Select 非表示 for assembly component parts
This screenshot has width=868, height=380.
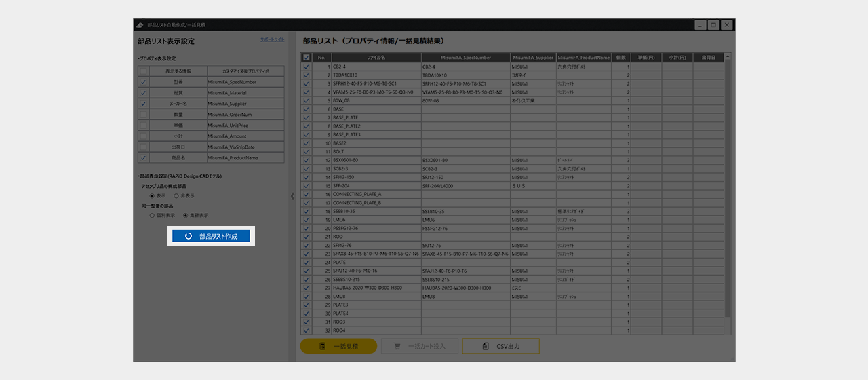coord(177,195)
